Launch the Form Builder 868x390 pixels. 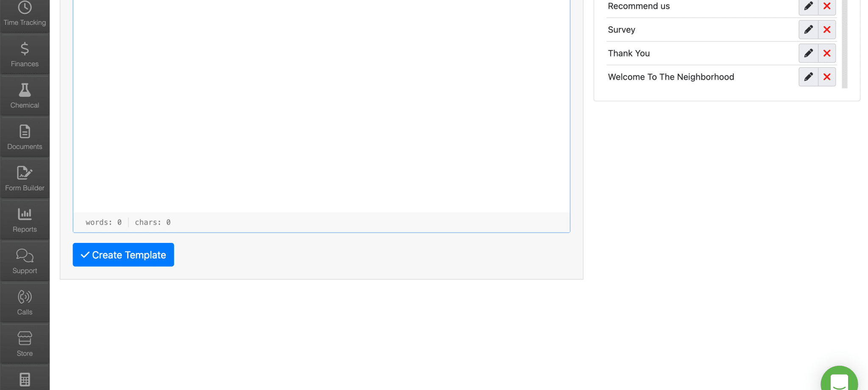pos(24,178)
